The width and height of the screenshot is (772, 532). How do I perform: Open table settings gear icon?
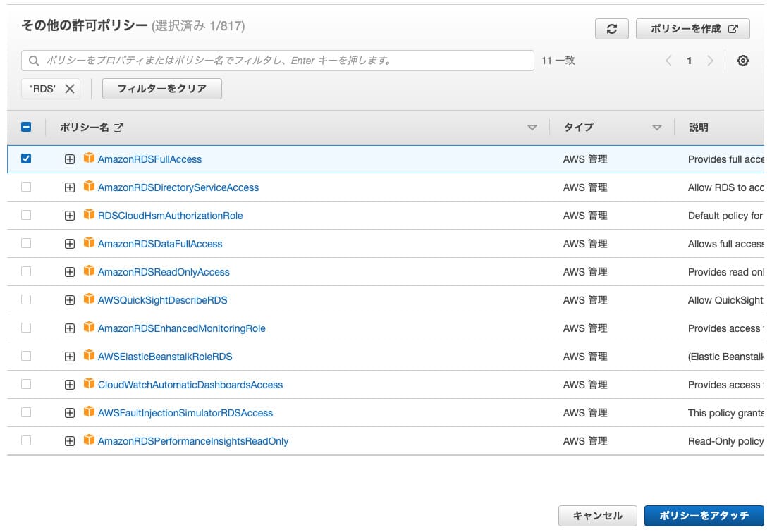pyautogui.click(x=742, y=61)
